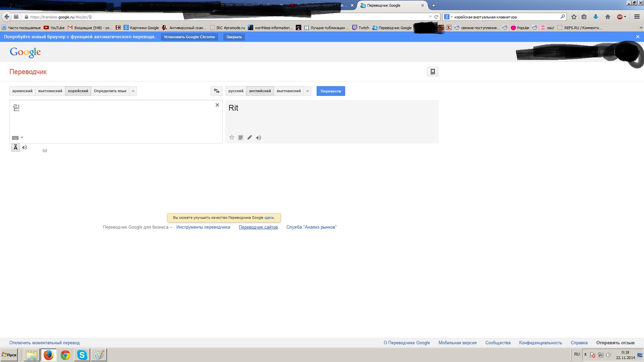
Task: Open osu! bookmark
Action: (547, 28)
